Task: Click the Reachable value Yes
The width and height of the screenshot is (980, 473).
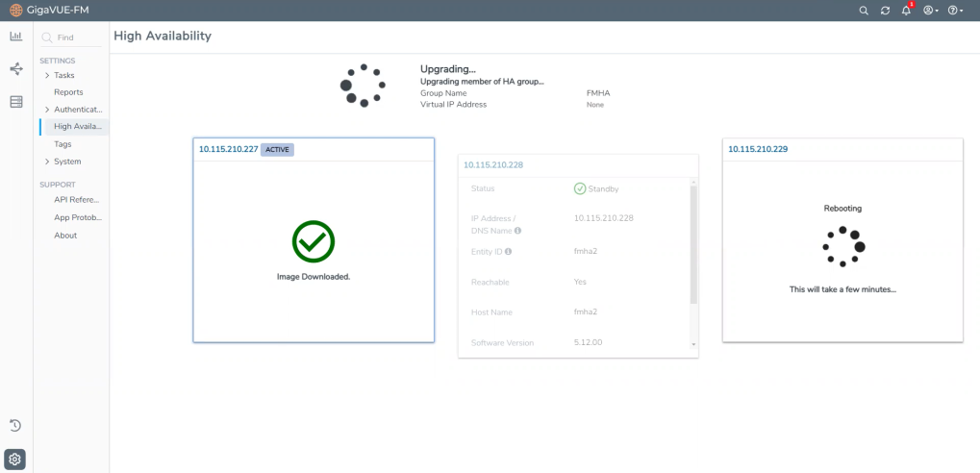Action: pos(580,282)
